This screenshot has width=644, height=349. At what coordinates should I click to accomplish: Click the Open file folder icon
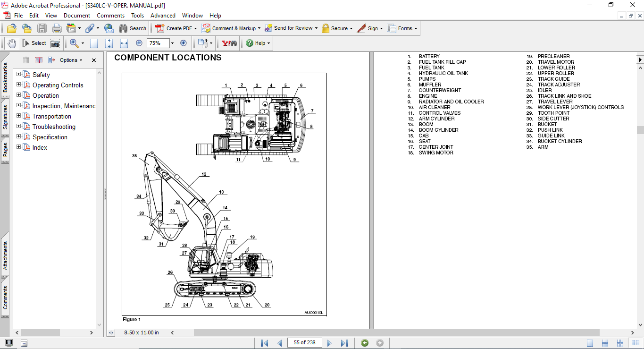pos(11,28)
